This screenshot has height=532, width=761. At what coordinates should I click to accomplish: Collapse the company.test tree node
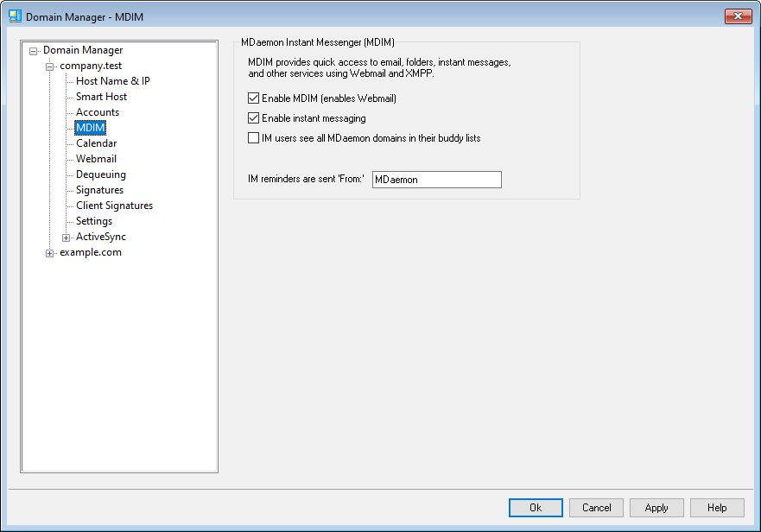coord(50,66)
